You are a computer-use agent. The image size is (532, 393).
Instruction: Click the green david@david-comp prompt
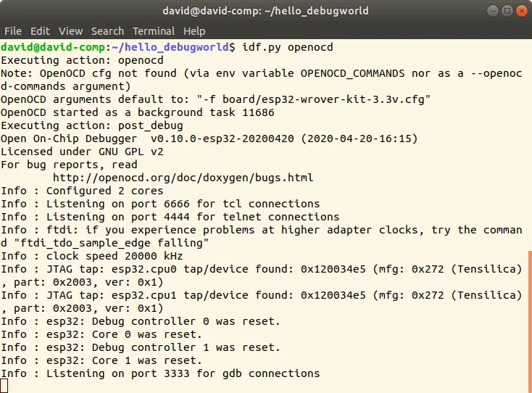pos(53,47)
